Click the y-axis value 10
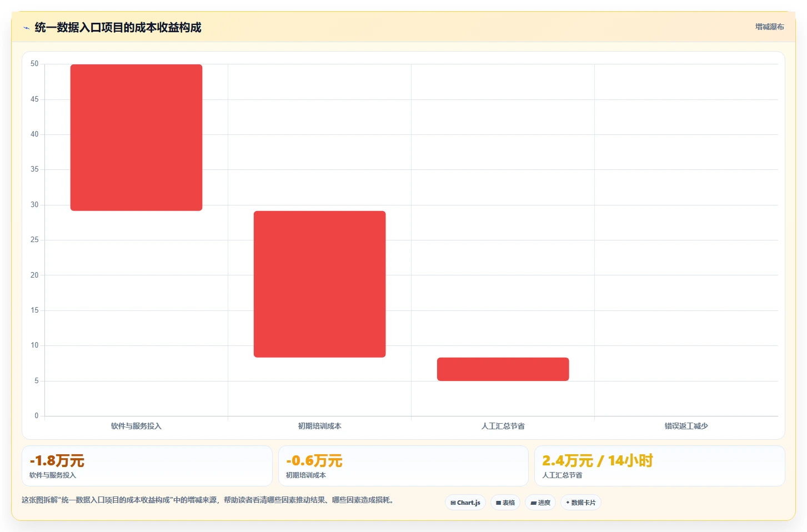Viewport: 807px width, 532px height. (34, 345)
